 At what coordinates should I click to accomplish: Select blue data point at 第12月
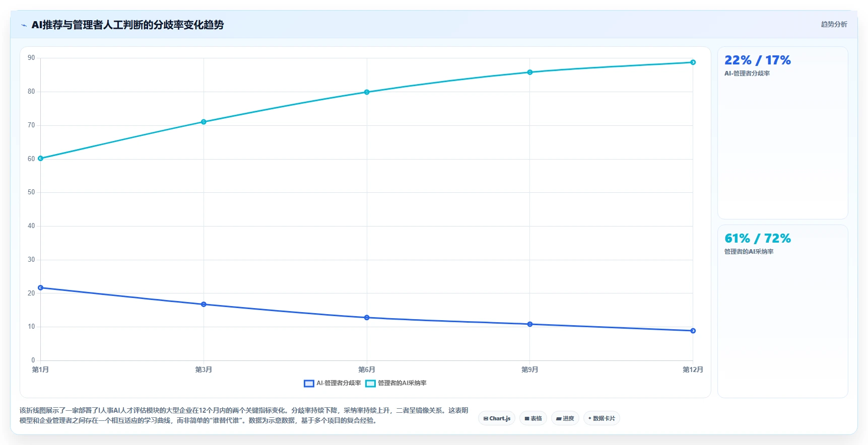[693, 331]
